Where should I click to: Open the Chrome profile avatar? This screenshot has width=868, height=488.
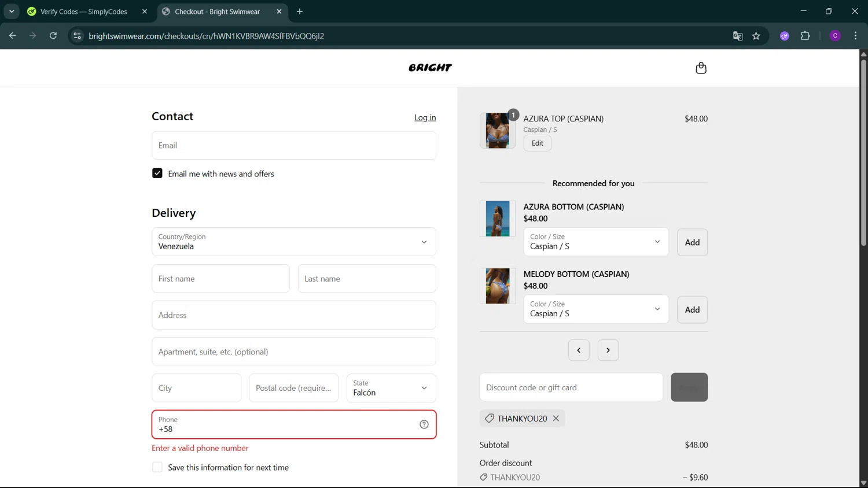click(835, 36)
